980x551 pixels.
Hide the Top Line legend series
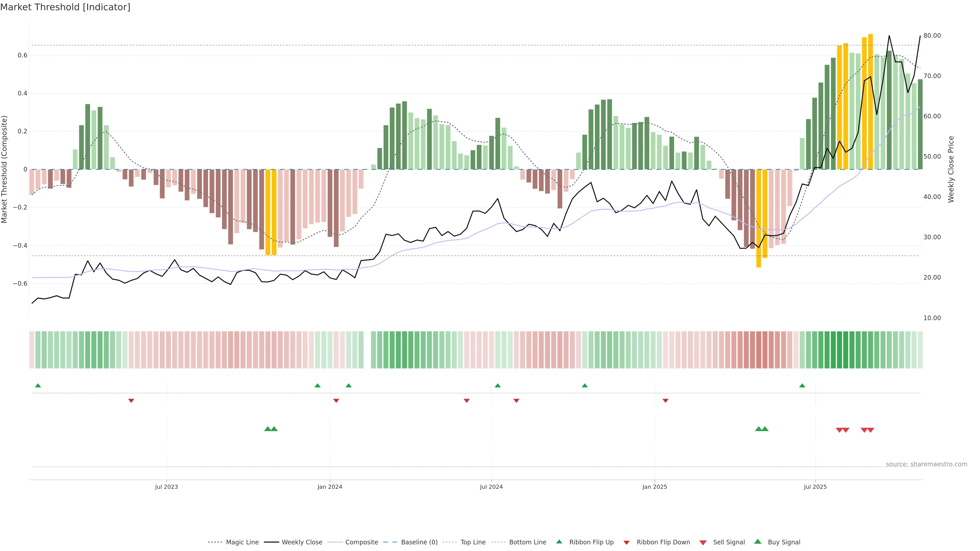point(473,542)
